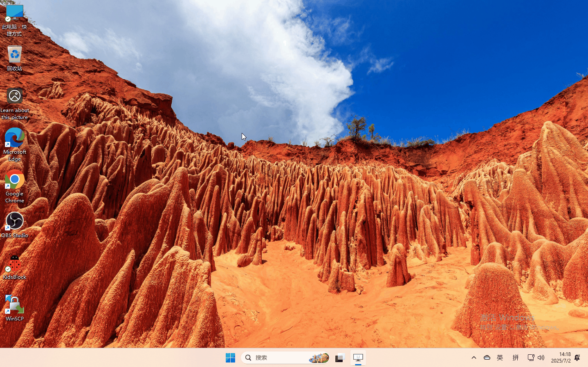588x367 pixels.
Task: Click the running monitor app on taskbar
Action: click(x=358, y=358)
